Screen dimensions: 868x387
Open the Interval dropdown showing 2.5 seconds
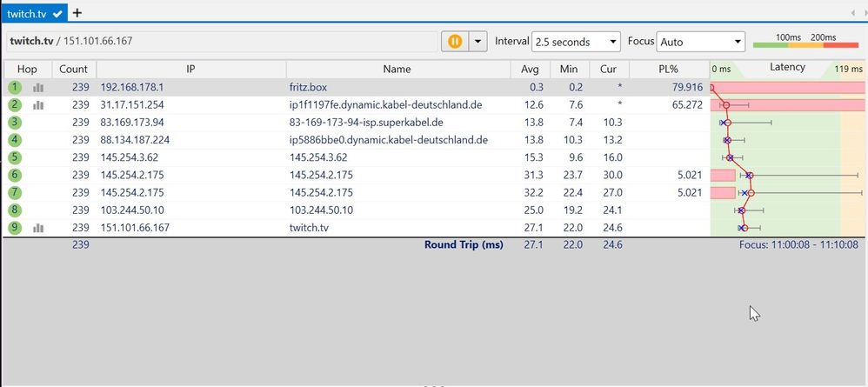pos(576,42)
